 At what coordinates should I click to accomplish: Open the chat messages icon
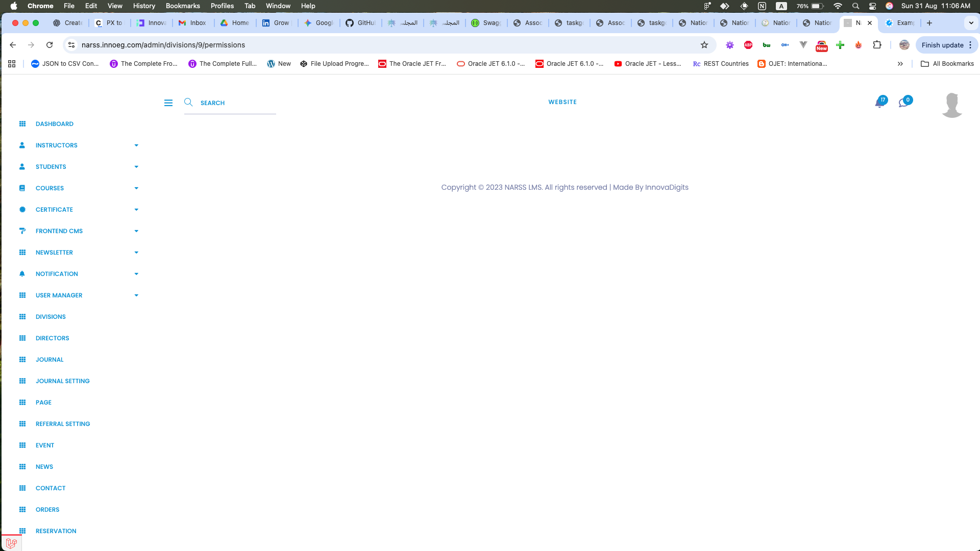(x=904, y=103)
